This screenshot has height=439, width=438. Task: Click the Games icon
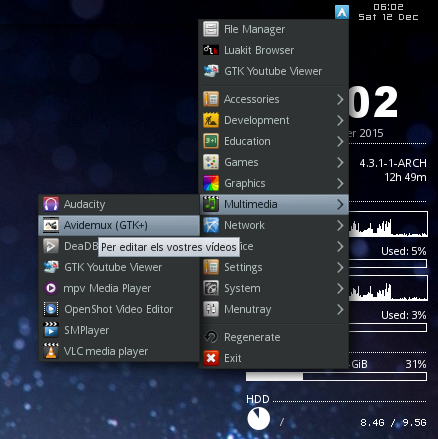coord(211,162)
